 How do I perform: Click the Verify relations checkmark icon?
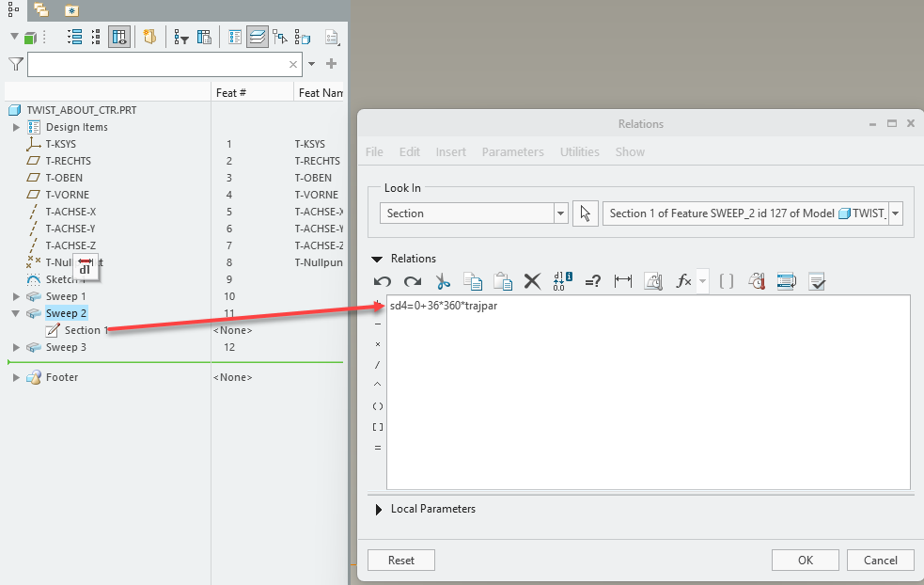point(816,280)
